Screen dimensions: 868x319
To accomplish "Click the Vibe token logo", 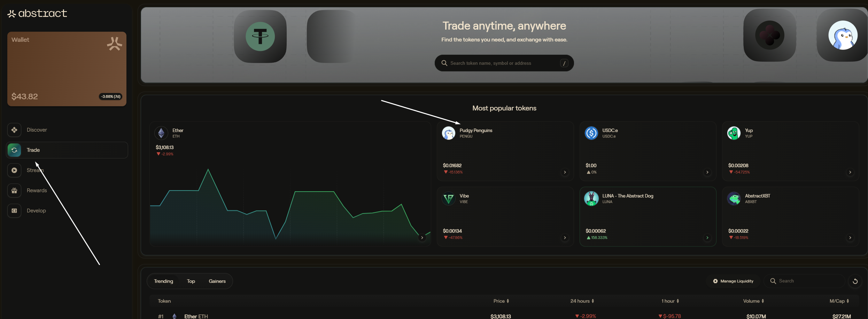I will tap(449, 199).
